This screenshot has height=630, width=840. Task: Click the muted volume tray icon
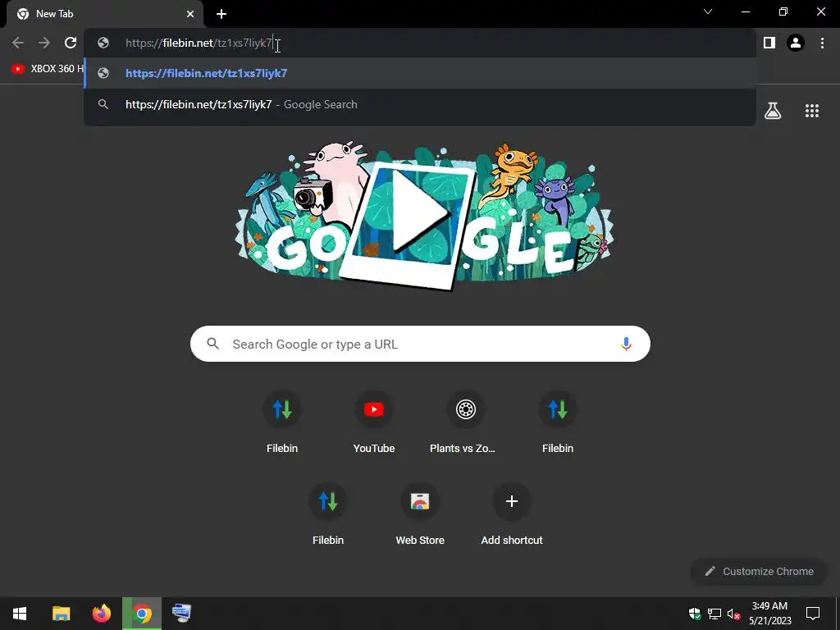pyautogui.click(x=733, y=614)
